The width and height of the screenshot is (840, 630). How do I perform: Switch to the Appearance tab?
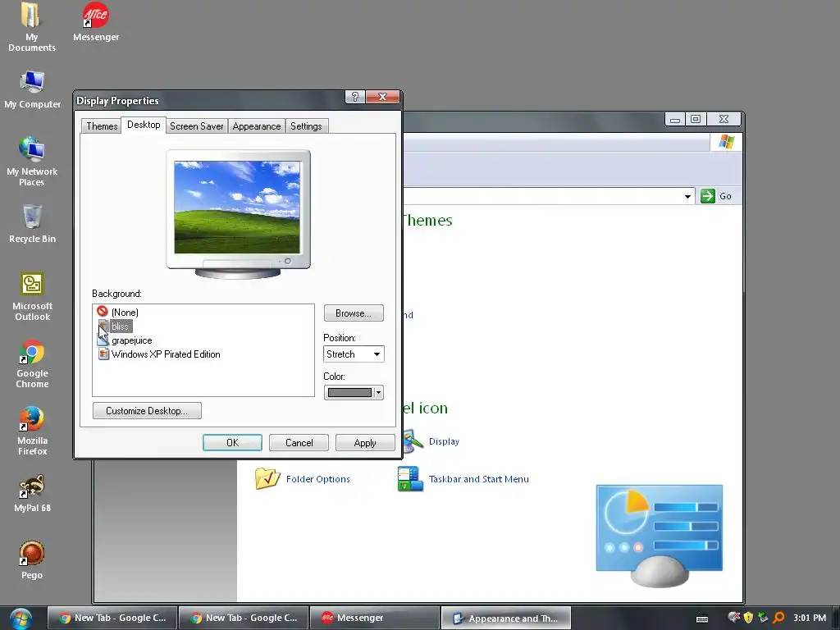257,126
